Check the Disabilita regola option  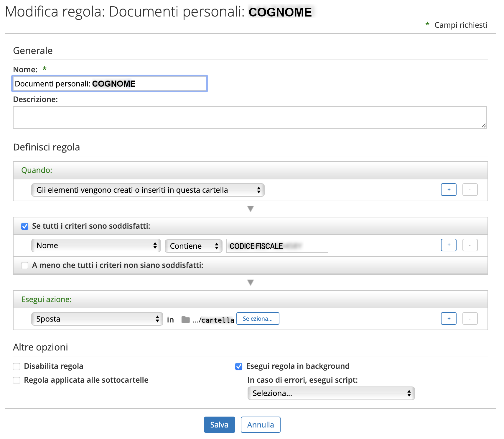pyautogui.click(x=17, y=366)
